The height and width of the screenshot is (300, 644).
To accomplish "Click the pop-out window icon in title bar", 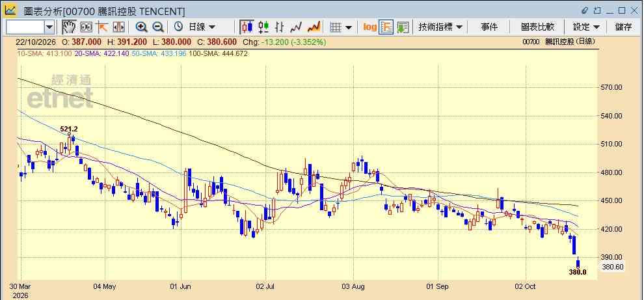I will pyautogui.click(x=598, y=10).
